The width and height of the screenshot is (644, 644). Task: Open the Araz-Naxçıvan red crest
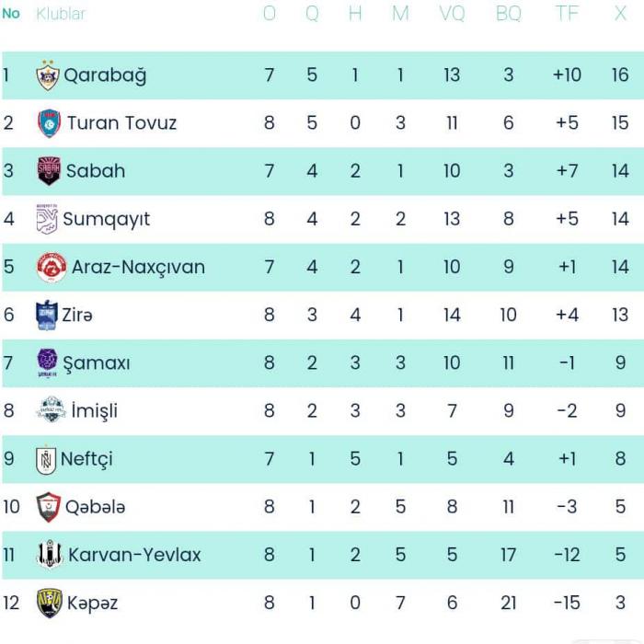tap(51, 267)
